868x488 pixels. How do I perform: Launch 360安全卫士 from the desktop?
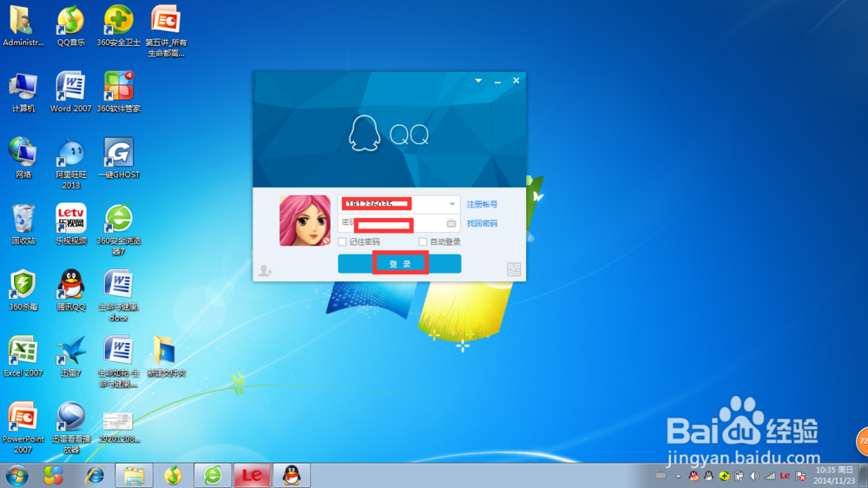(x=118, y=26)
